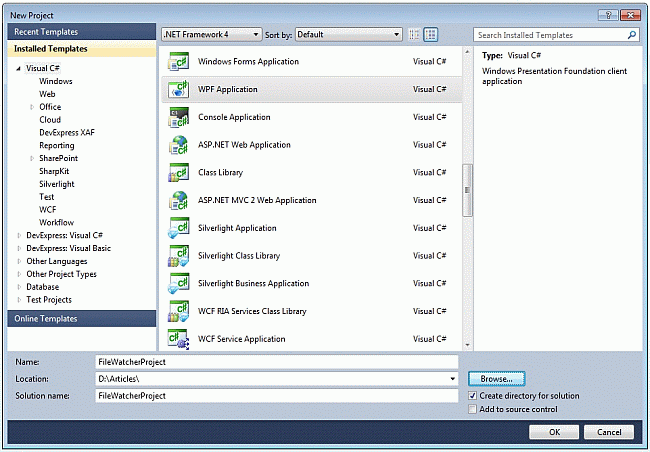Select ASP.NET MVC 2 Web Application icon
This screenshot has height=452, width=650.
179,200
